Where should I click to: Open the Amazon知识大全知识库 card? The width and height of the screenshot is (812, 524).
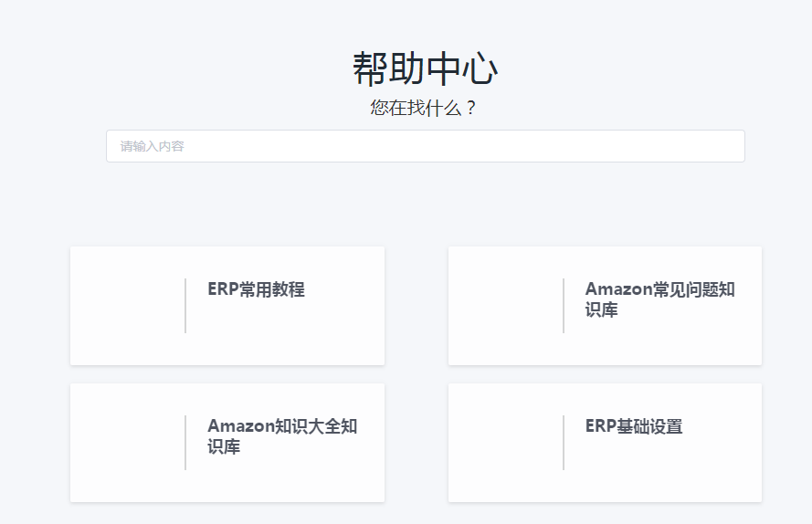227,443
